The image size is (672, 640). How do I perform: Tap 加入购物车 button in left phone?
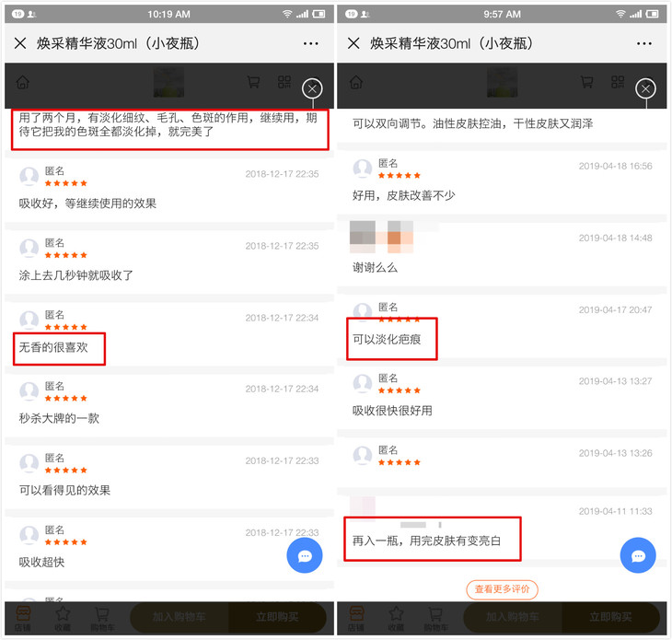point(180,617)
